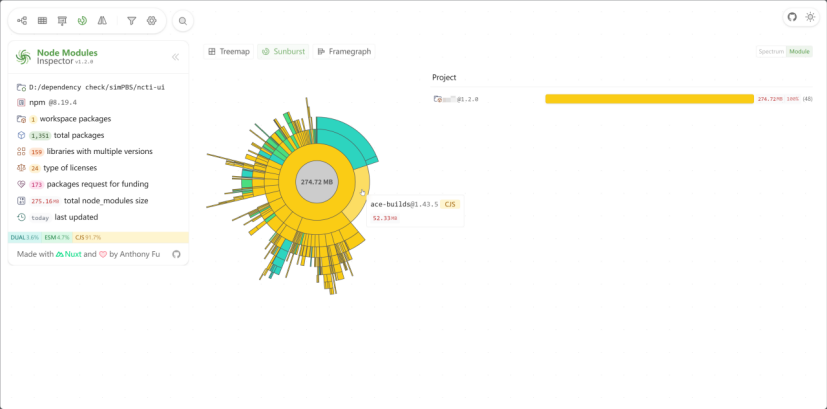827x409 pixels.
Task: Click the 52.33MB tooltip size badge
Action: pos(384,218)
